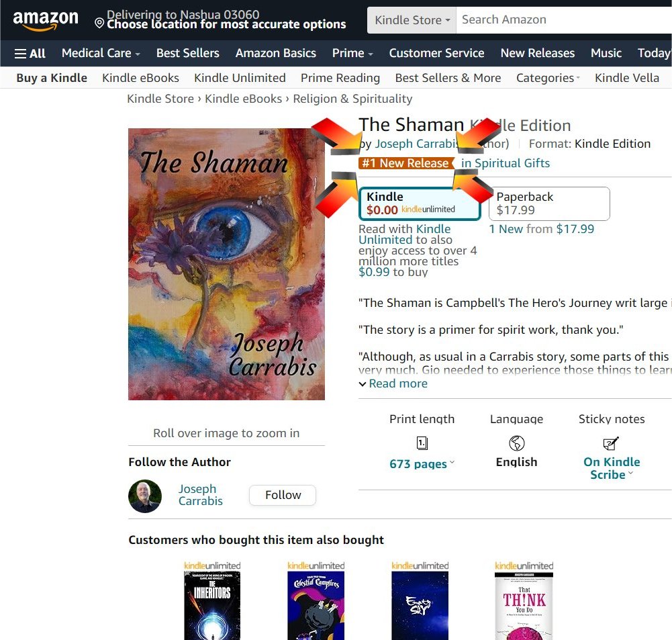Click The Shaman book cover image
This screenshot has height=640, width=672.
(x=226, y=264)
